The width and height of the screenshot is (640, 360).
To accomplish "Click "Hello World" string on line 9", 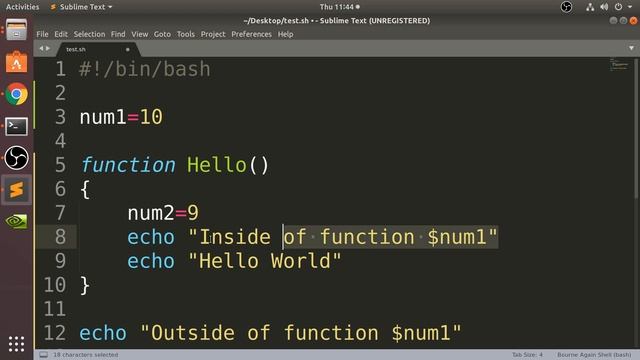I will click(x=264, y=261).
